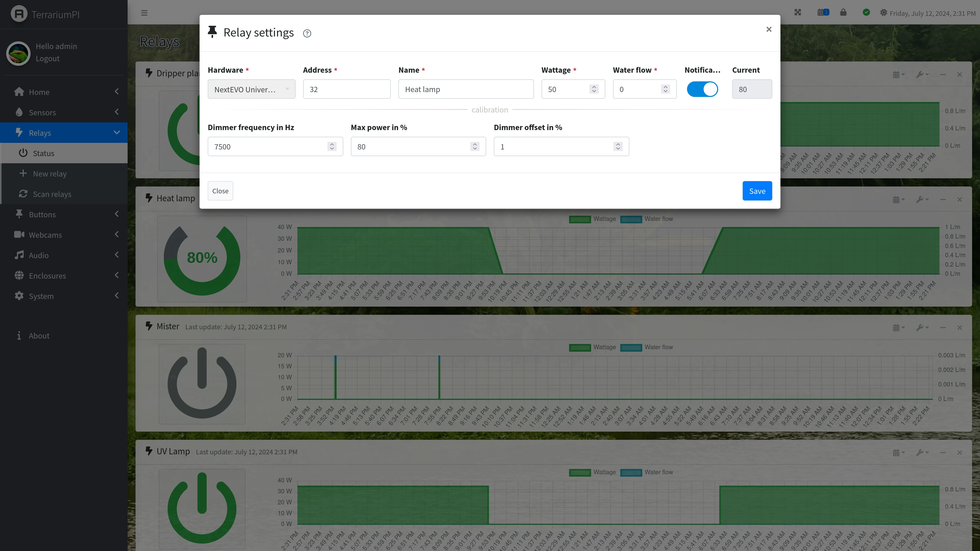Screen dimensions: 980x551
Task: Open the Hardware dropdown
Action: pyautogui.click(x=251, y=89)
